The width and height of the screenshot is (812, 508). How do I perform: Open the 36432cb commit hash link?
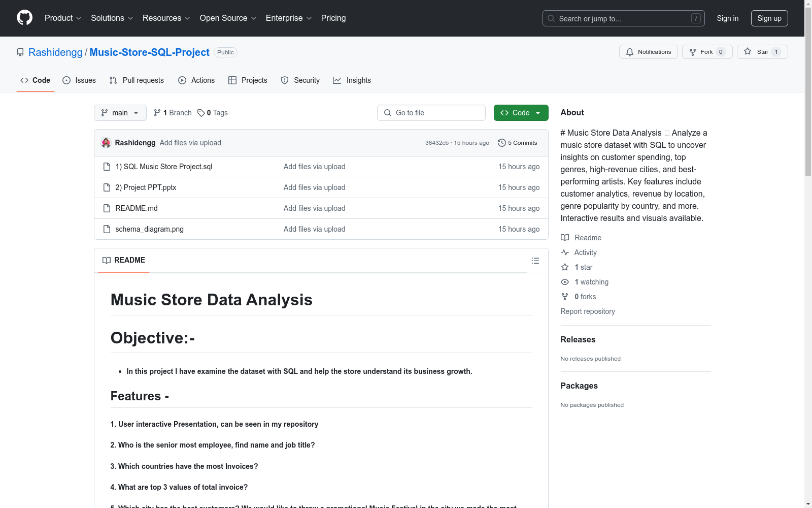click(437, 143)
